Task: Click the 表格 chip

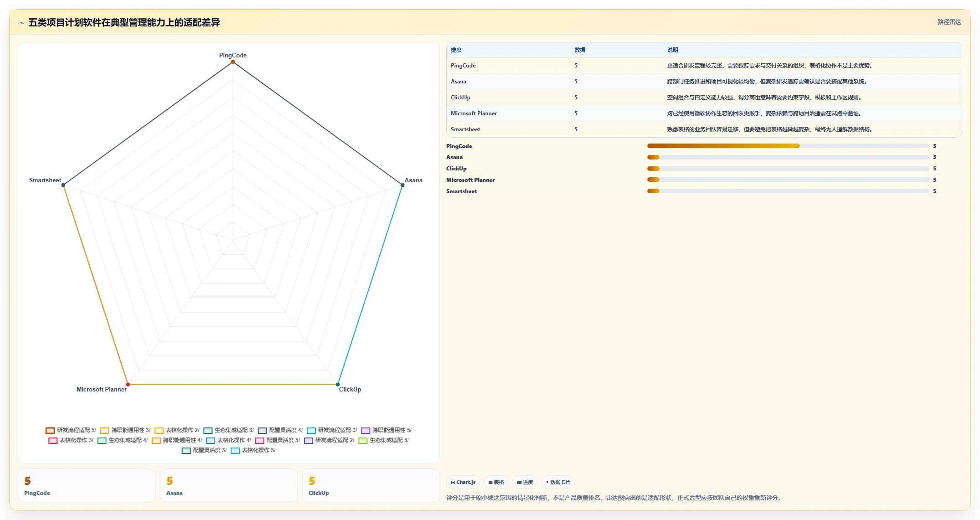Action: tap(496, 482)
